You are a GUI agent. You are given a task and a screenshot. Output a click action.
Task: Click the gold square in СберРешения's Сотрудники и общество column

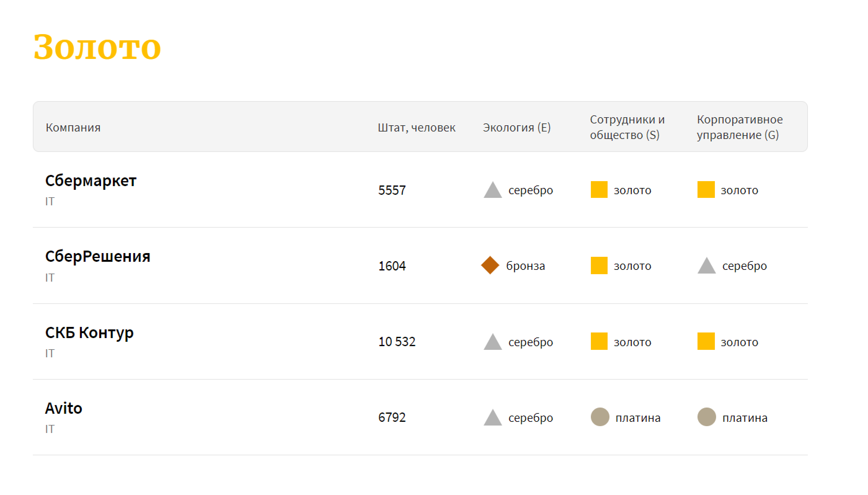point(599,265)
